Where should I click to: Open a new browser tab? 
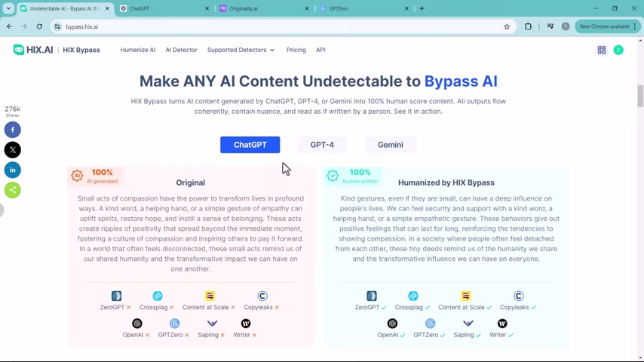[x=422, y=8]
